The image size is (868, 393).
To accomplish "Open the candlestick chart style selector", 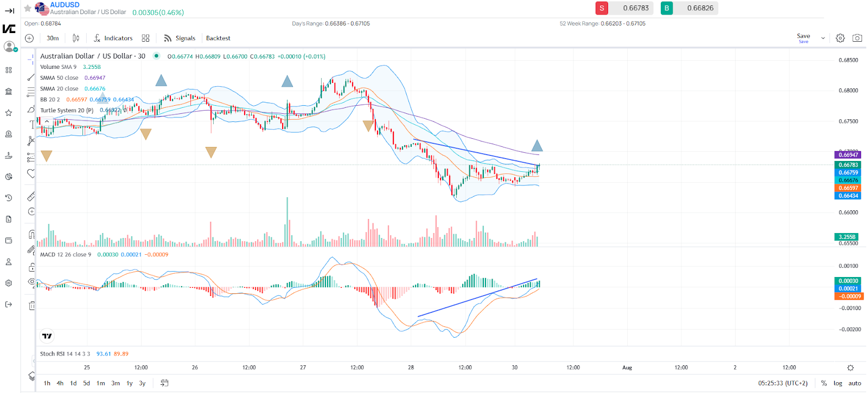I will tap(76, 38).
